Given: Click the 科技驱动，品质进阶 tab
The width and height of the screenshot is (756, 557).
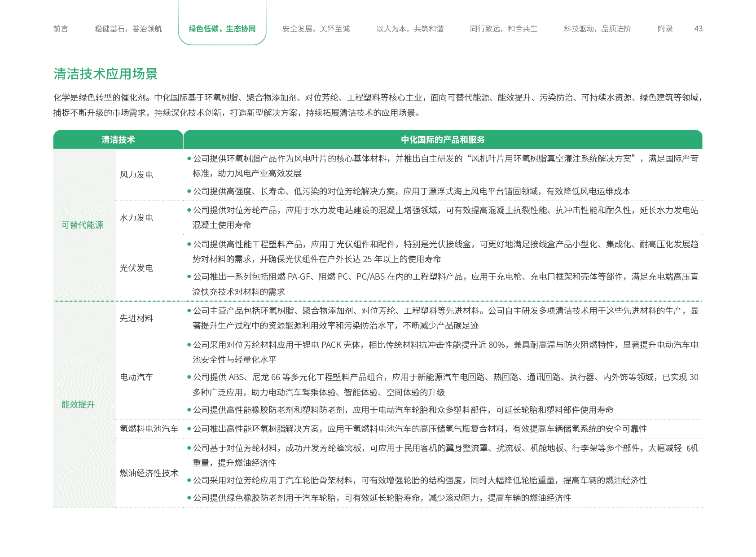Looking at the screenshot, I should tap(598, 29).
